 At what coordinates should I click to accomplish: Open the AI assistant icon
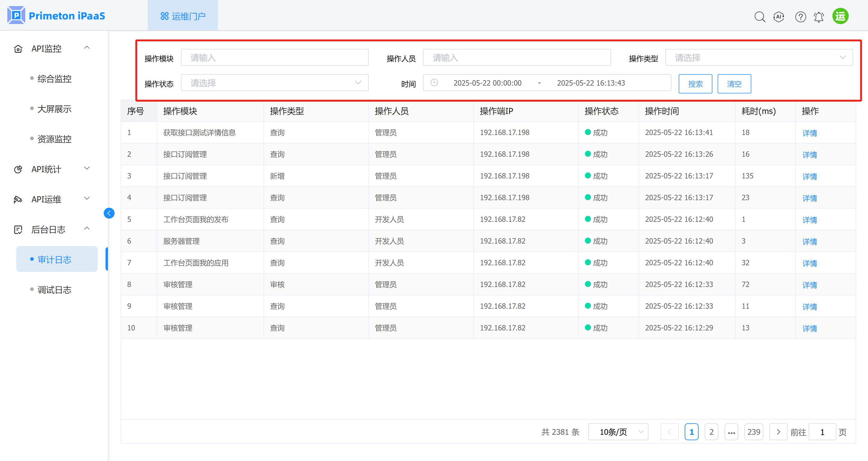pyautogui.click(x=779, y=17)
